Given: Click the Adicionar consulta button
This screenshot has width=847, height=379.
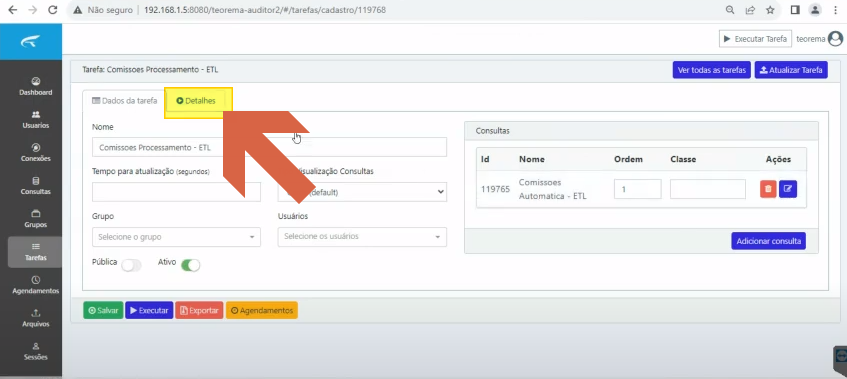Looking at the screenshot, I should pos(768,241).
